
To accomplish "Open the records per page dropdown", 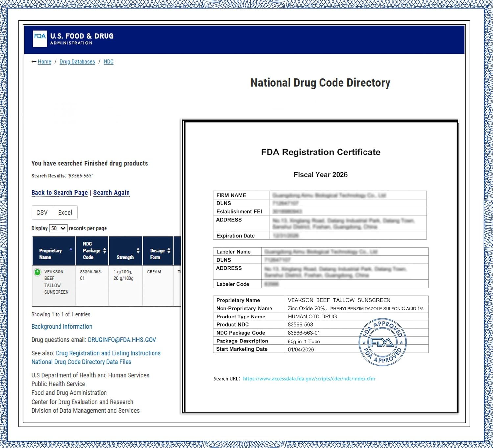I will tap(58, 228).
